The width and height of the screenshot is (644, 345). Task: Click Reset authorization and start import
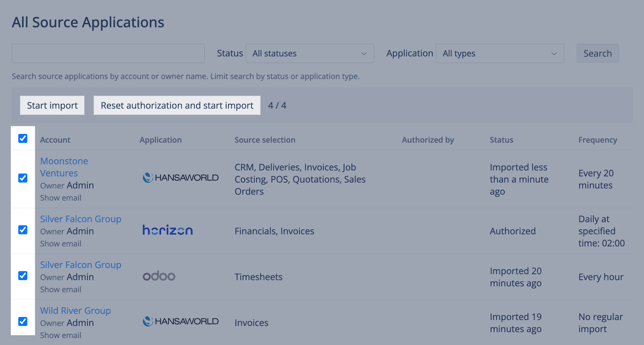click(x=177, y=105)
